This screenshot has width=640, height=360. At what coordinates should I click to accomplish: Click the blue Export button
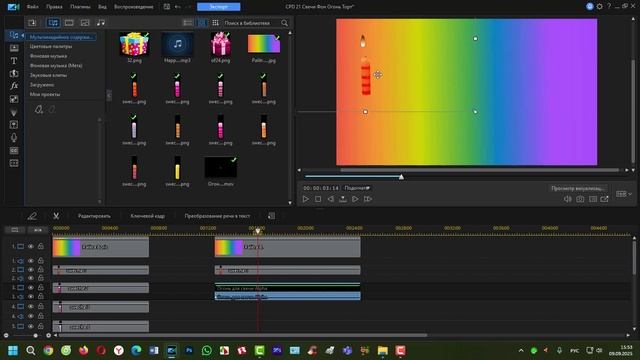[219, 7]
